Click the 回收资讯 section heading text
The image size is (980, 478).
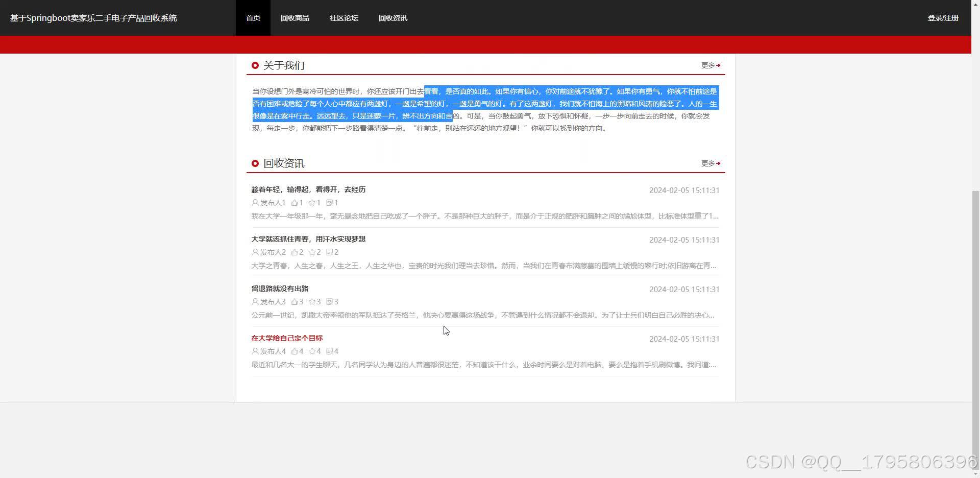click(284, 163)
